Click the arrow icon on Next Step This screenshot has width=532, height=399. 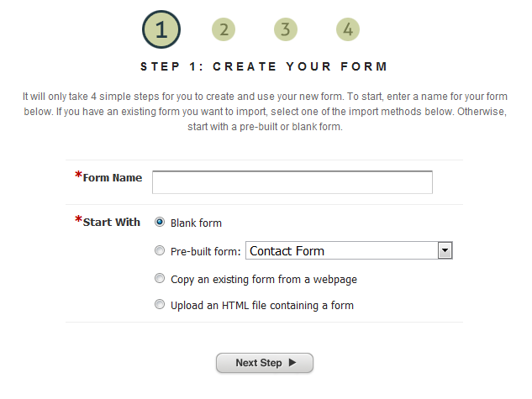[292, 362]
